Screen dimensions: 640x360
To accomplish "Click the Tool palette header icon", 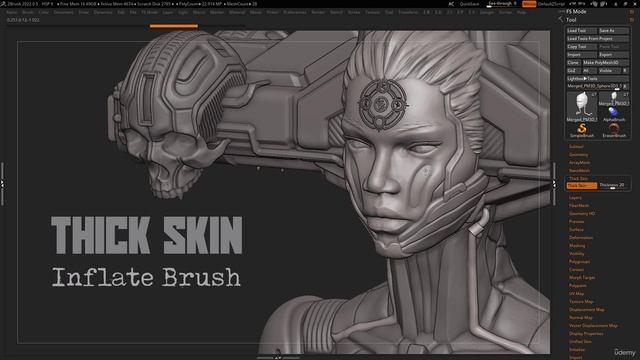I will (x=561, y=20).
